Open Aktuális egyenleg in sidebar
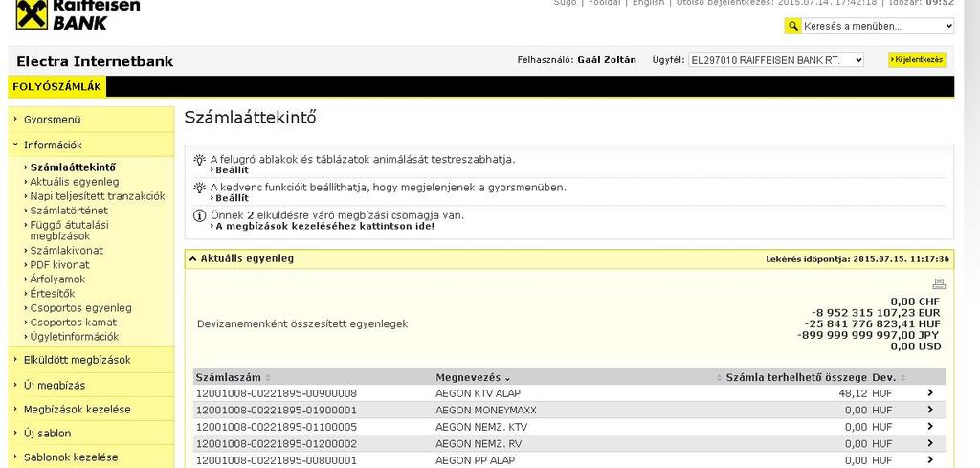Image resolution: width=980 pixels, height=468 pixels. [x=75, y=182]
